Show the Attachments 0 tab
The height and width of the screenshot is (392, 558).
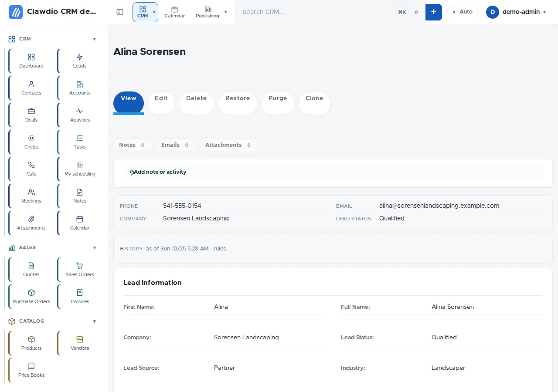pos(228,145)
